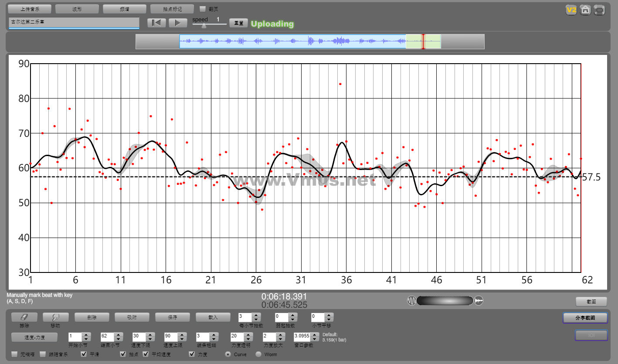
Task: Decrease 速度下限 with down arrow
Action: (x=151, y=339)
